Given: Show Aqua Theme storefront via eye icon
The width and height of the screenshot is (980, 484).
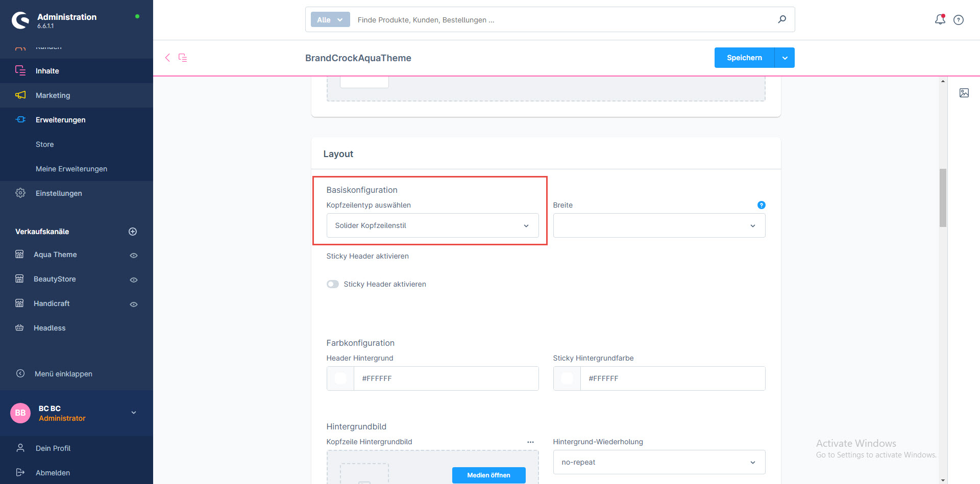Looking at the screenshot, I should pos(134,255).
